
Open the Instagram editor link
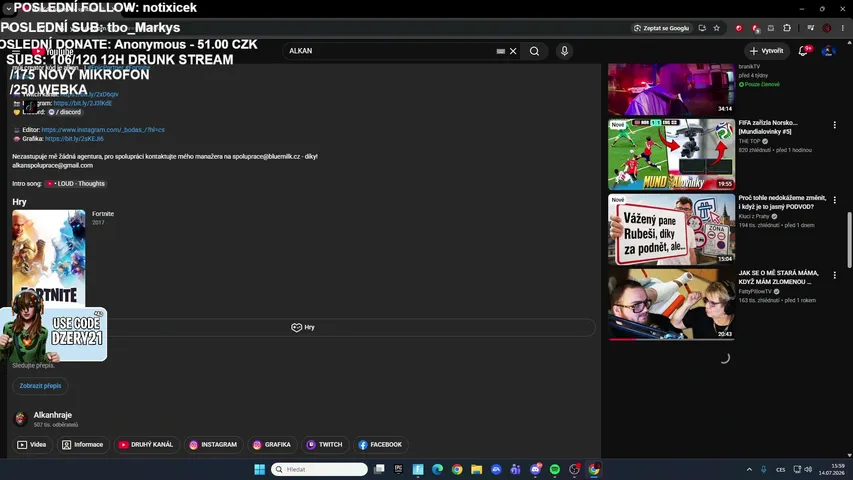[103, 130]
